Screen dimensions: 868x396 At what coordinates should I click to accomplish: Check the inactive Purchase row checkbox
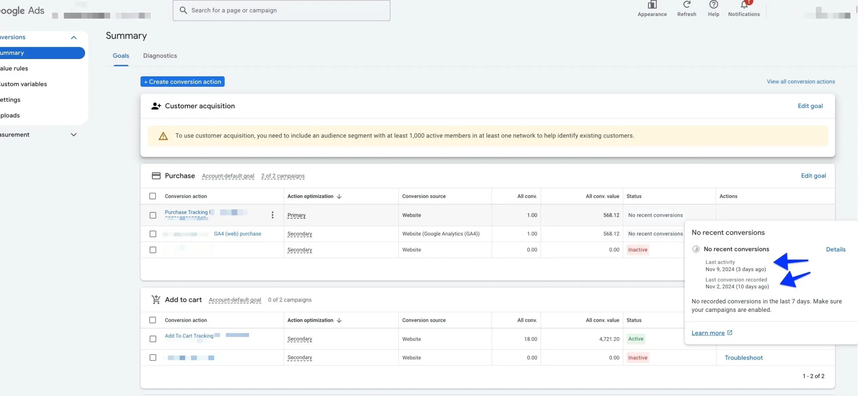coord(153,250)
